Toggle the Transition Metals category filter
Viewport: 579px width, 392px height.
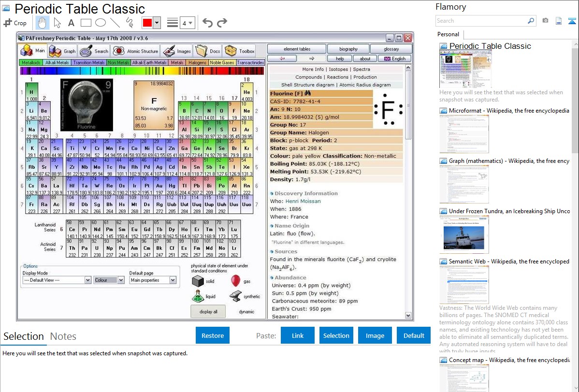click(88, 62)
